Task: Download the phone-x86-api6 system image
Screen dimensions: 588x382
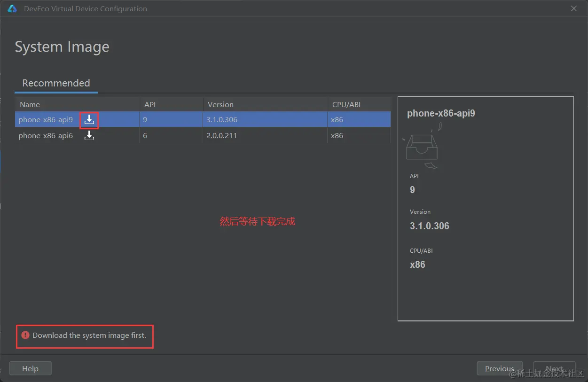Action: point(89,135)
